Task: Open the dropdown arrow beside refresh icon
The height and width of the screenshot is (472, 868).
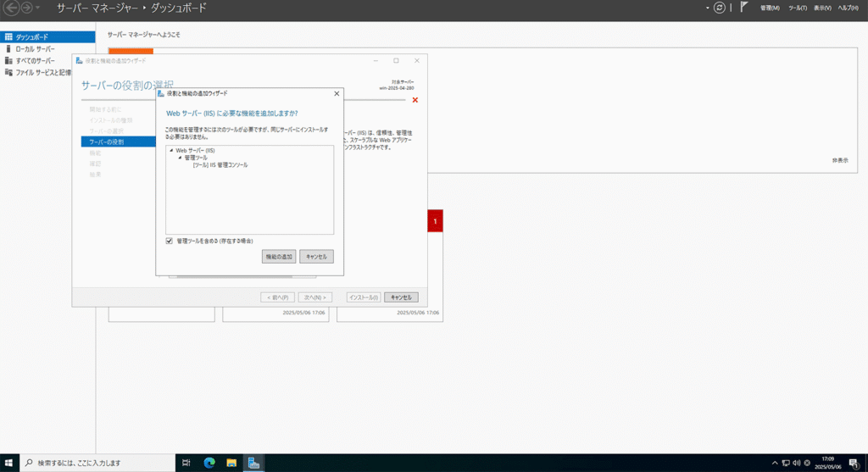Action: click(x=708, y=8)
